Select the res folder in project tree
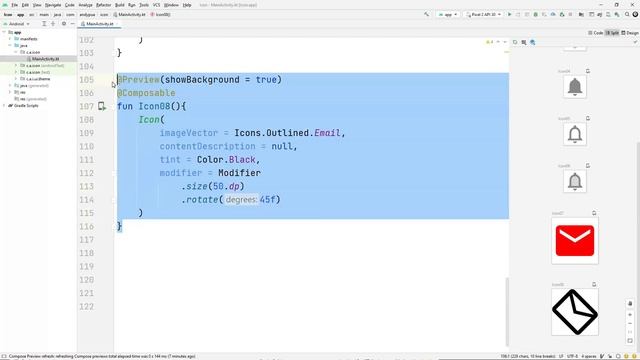Screen dimensions: 640x360 tap(20, 92)
